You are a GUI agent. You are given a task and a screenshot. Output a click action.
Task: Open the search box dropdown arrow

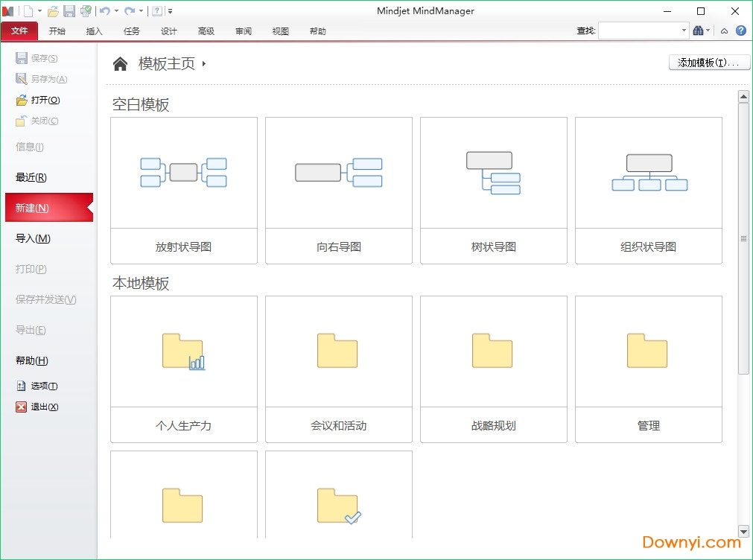[x=684, y=31]
